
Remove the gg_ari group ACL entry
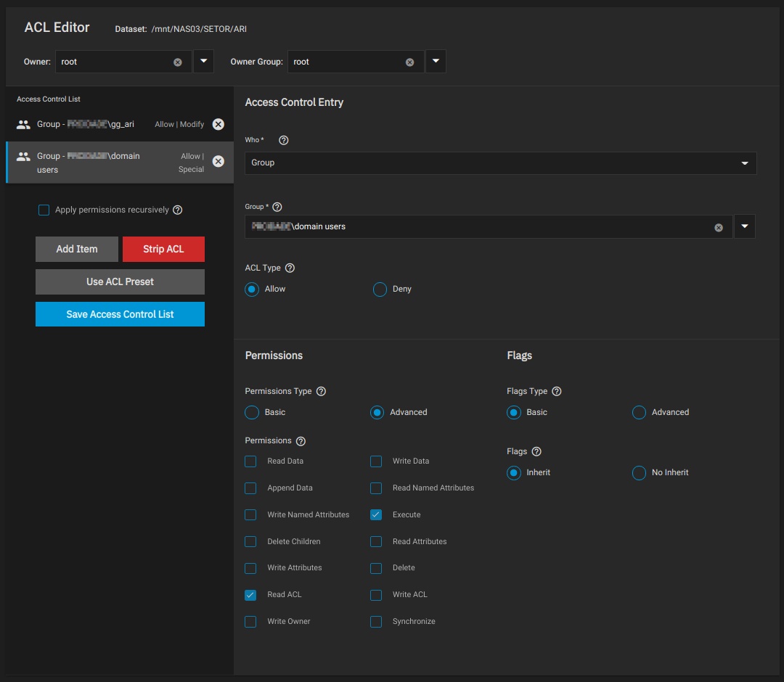pyautogui.click(x=219, y=124)
